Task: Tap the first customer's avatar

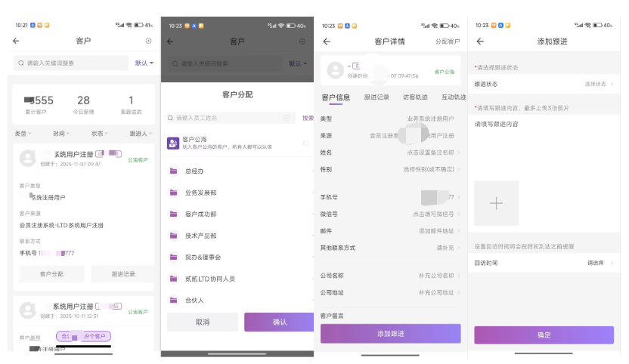Action: coord(28,159)
